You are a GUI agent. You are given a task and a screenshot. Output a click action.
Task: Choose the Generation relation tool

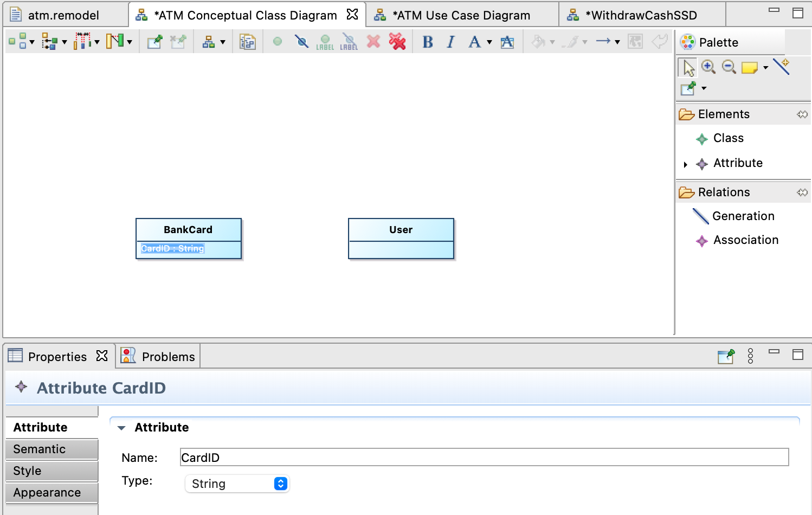coord(743,216)
